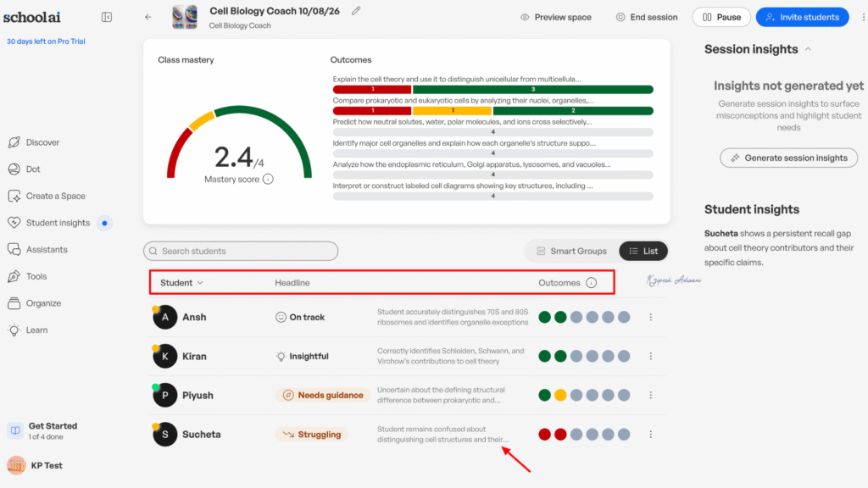
Task: Open Sucheta row options menu
Action: point(650,435)
